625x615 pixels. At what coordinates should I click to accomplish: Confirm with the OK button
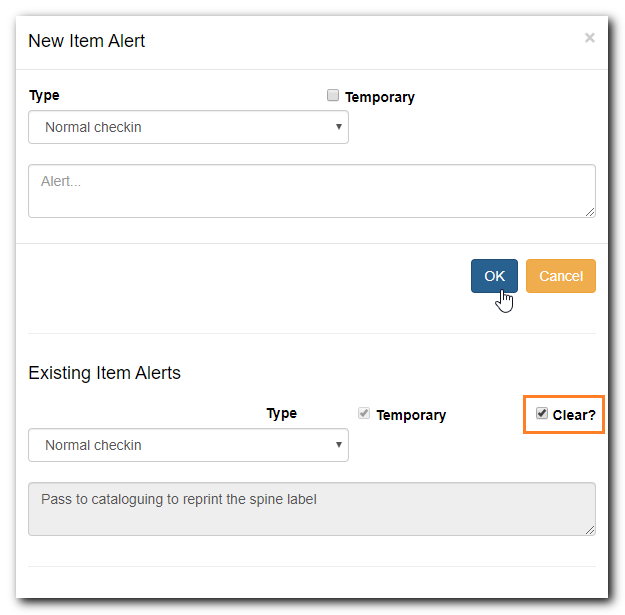pos(494,276)
